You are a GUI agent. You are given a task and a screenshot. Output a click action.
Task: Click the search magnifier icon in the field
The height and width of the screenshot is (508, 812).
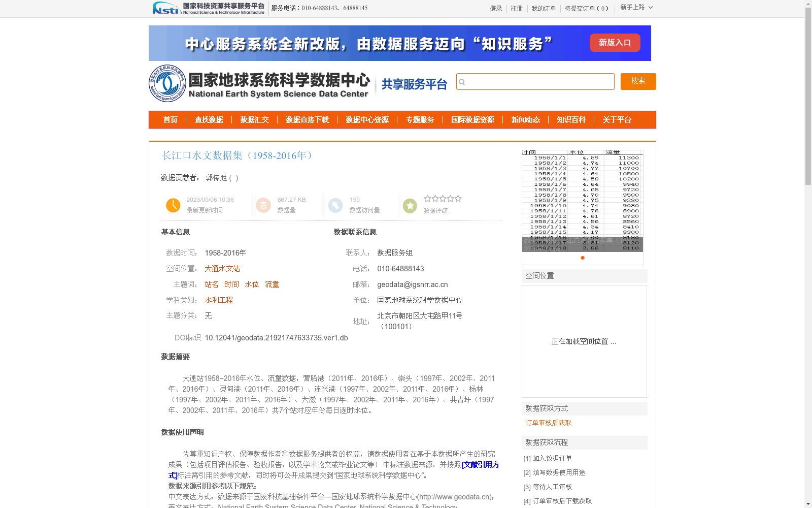[462, 82]
